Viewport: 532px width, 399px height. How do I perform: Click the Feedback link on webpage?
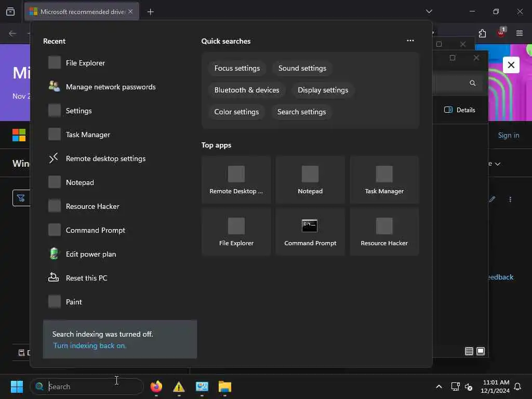(x=501, y=277)
